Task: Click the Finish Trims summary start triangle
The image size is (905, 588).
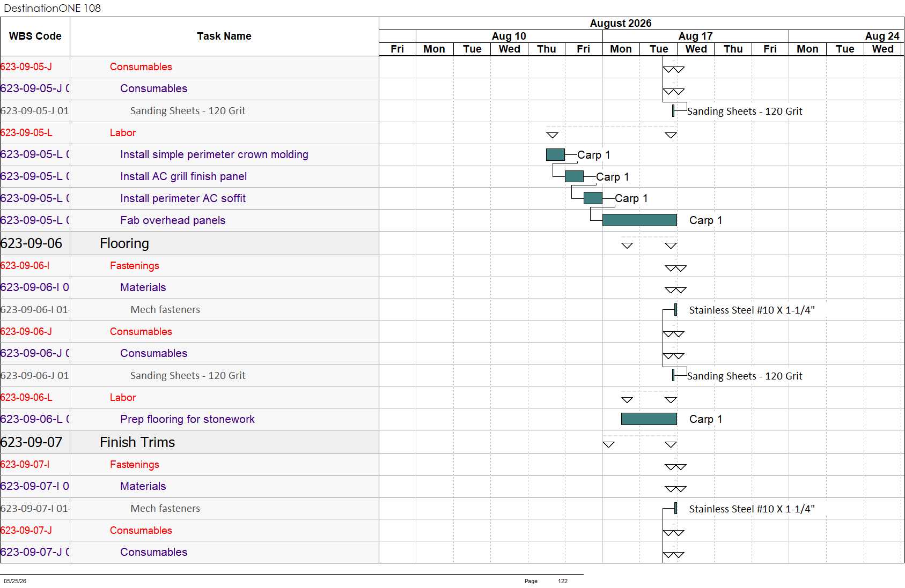Action: point(608,444)
